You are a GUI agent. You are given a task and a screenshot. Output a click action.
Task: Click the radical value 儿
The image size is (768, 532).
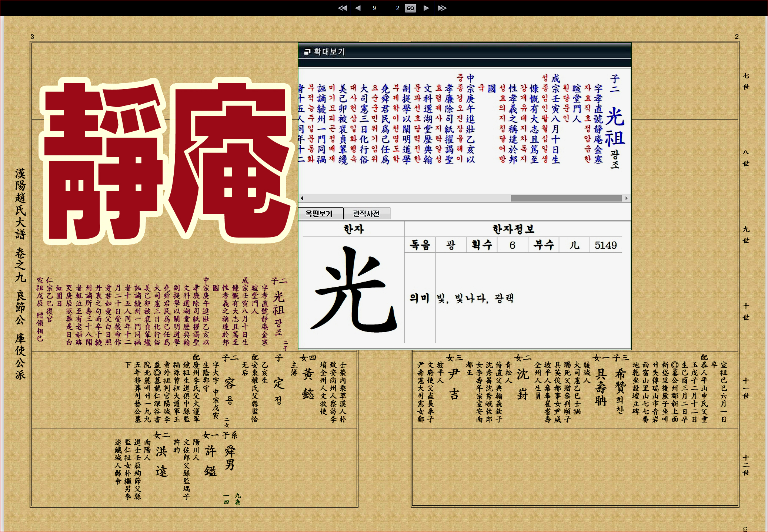(x=574, y=245)
